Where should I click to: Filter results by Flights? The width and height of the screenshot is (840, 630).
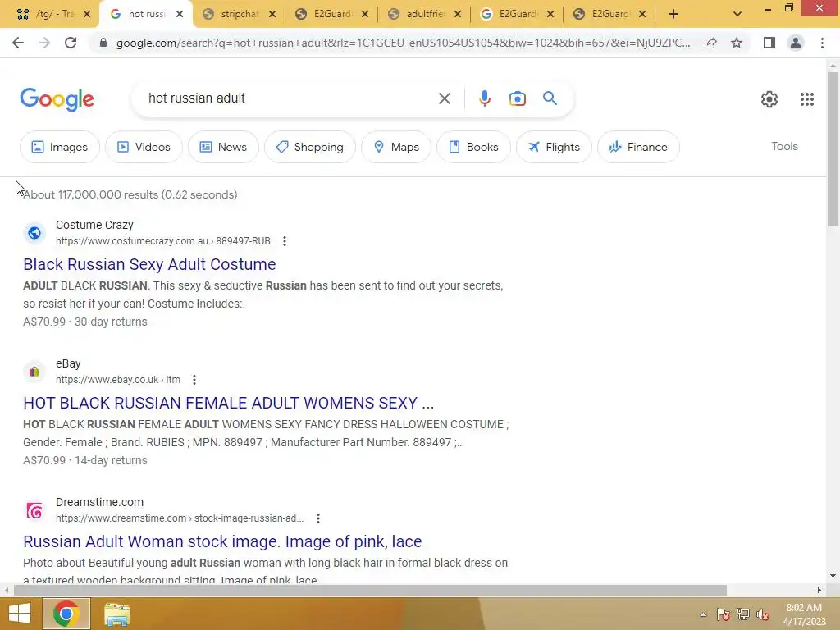coord(554,147)
